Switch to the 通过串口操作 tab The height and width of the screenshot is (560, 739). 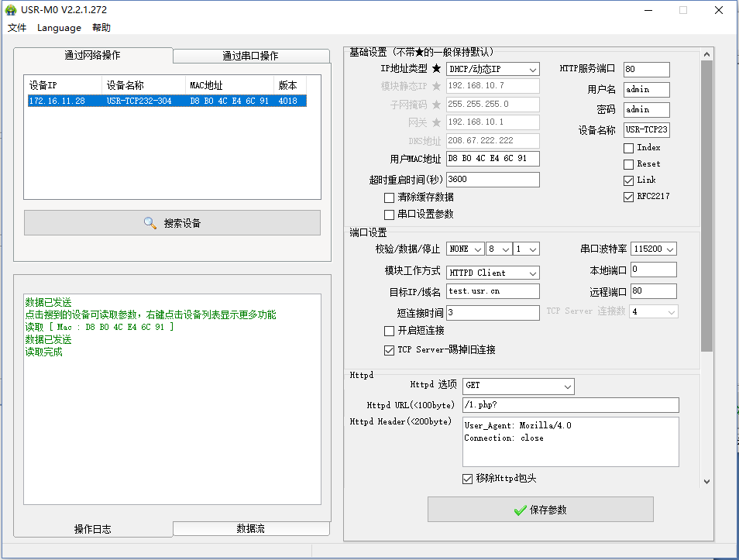click(250, 56)
